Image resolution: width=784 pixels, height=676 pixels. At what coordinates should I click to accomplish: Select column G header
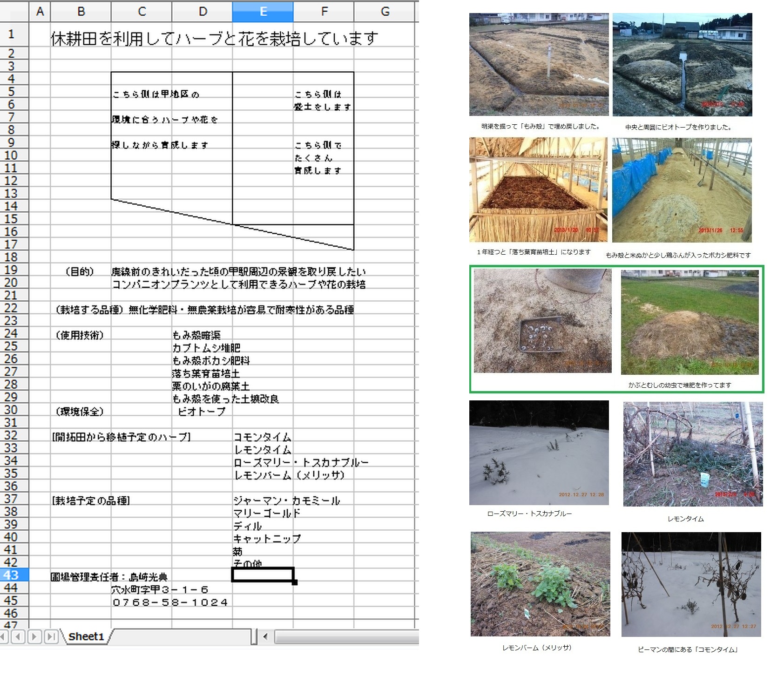point(385,11)
